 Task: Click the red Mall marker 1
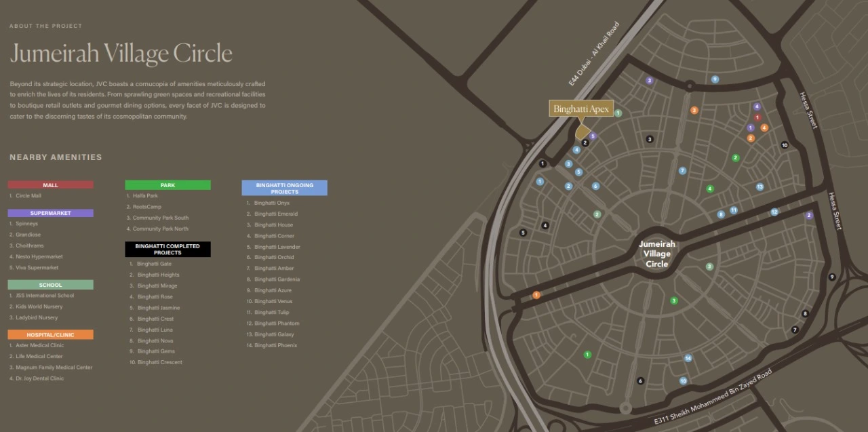(757, 117)
